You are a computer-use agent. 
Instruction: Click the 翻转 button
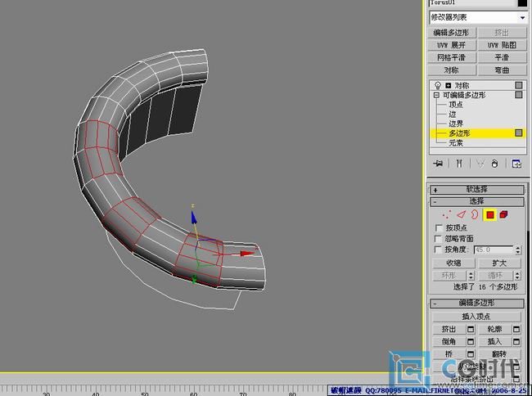tap(499, 354)
